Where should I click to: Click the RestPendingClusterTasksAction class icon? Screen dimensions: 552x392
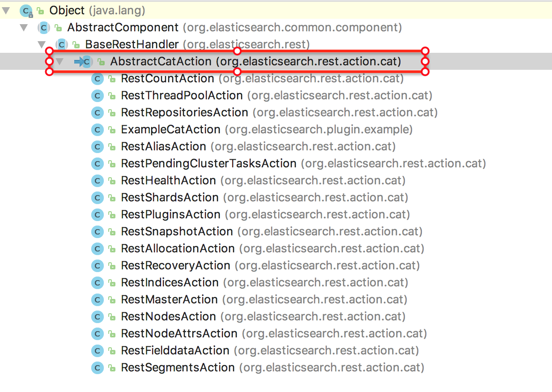point(97,164)
